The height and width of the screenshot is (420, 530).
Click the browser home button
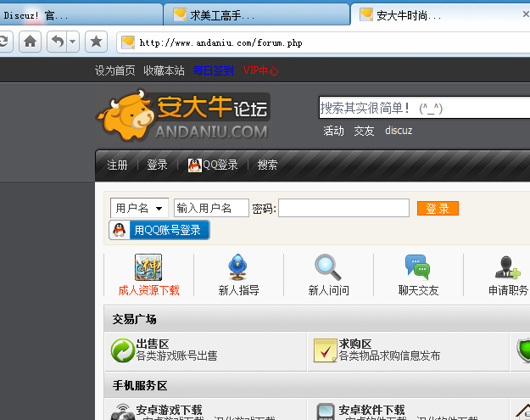(30, 42)
